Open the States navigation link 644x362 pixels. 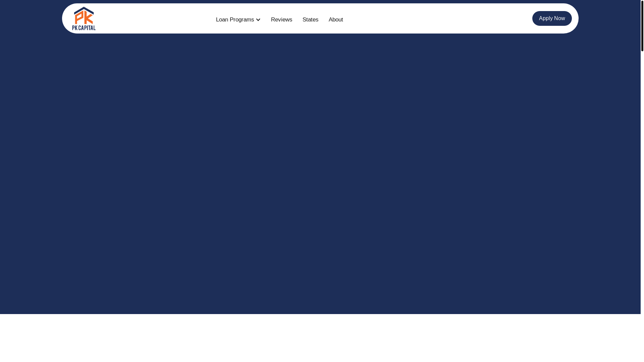(x=310, y=20)
